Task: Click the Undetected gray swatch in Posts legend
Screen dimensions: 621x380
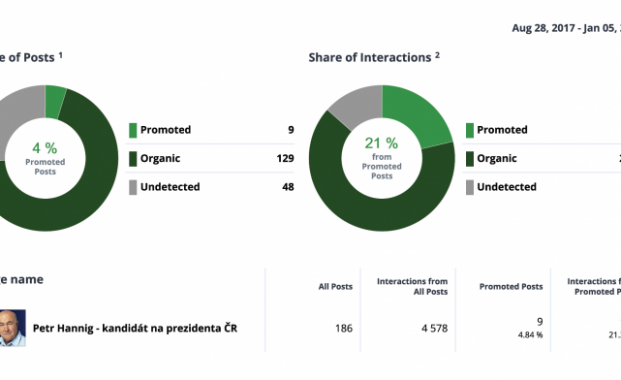Action: click(133, 187)
